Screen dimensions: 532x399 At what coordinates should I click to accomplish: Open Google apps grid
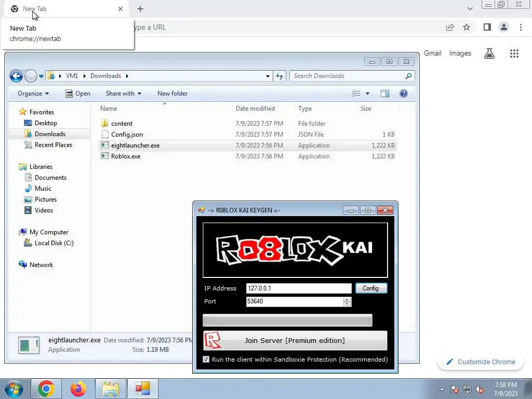514,54
